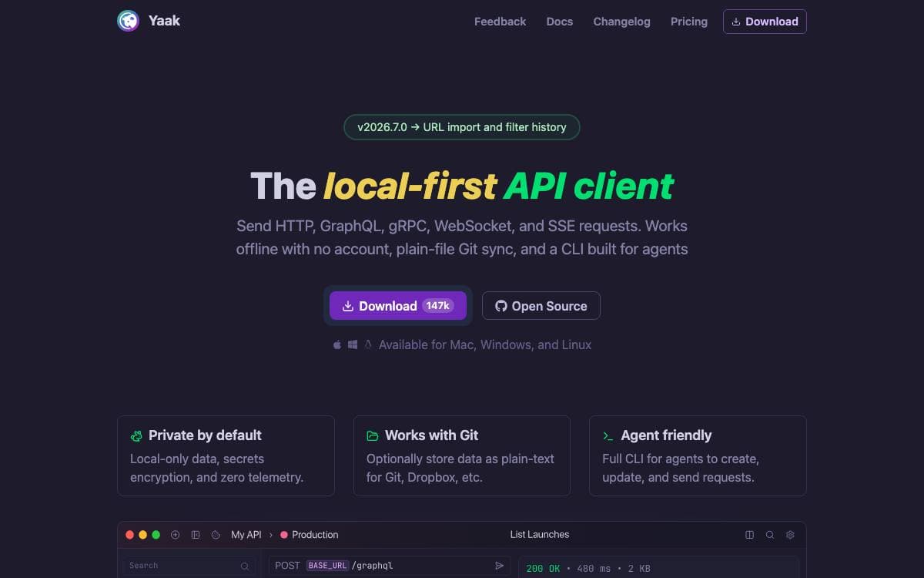Click the Download button in the navigation bar
Image resolution: width=924 pixels, height=578 pixels.
tap(765, 22)
